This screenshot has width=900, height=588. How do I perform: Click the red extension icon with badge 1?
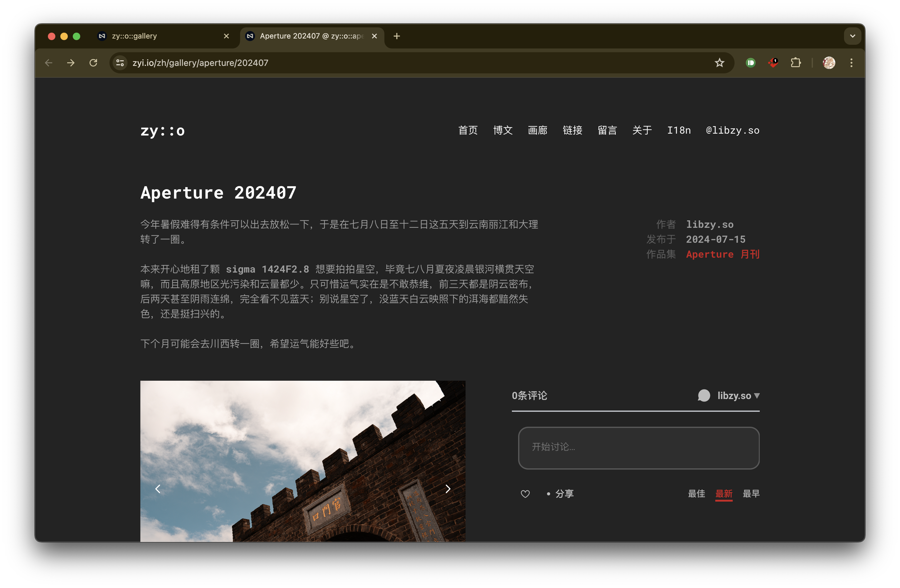pyautogui.click(x=772, y=63)
